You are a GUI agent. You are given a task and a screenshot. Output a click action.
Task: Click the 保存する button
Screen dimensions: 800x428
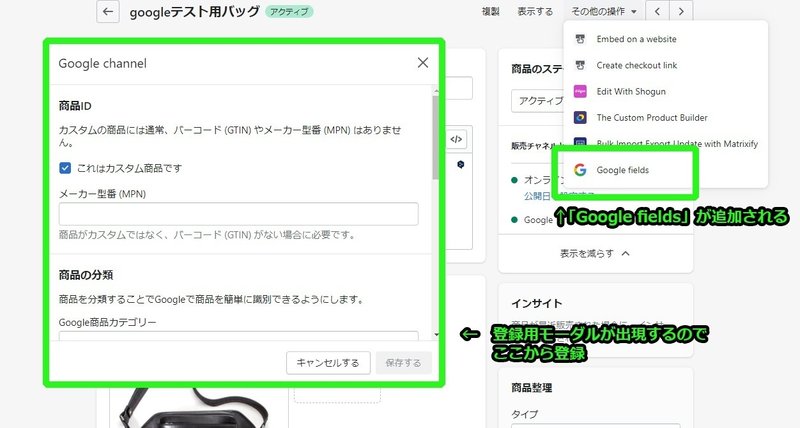pyautogui.click(x=403, y=363)
